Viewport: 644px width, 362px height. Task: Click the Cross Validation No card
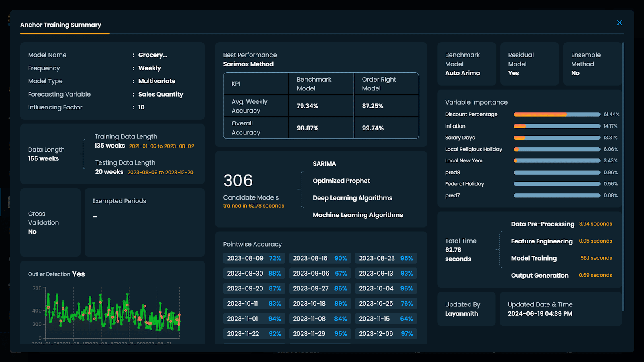pos(50,222)
